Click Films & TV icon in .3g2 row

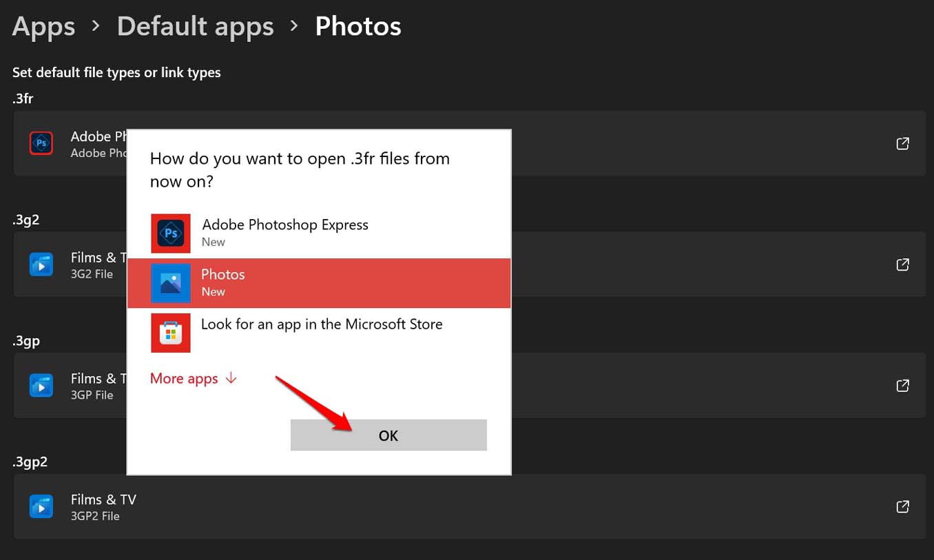[x=41, y=265]
